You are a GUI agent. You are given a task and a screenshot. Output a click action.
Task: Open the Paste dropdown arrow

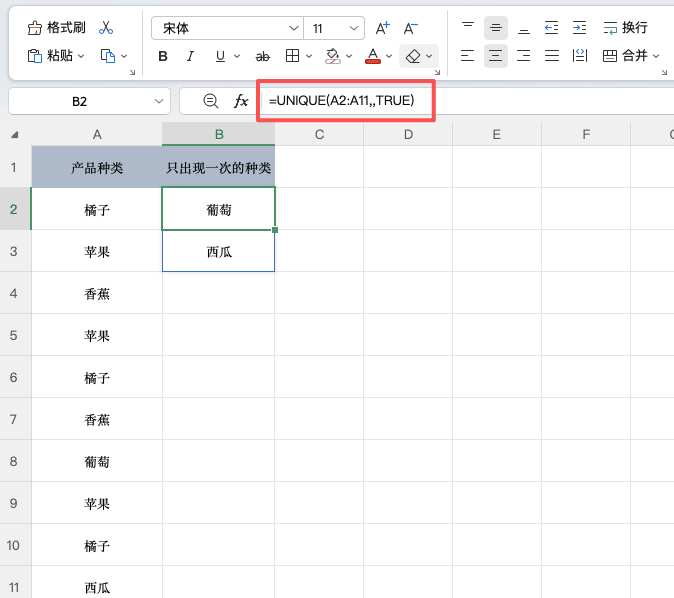tap(81, 56)
